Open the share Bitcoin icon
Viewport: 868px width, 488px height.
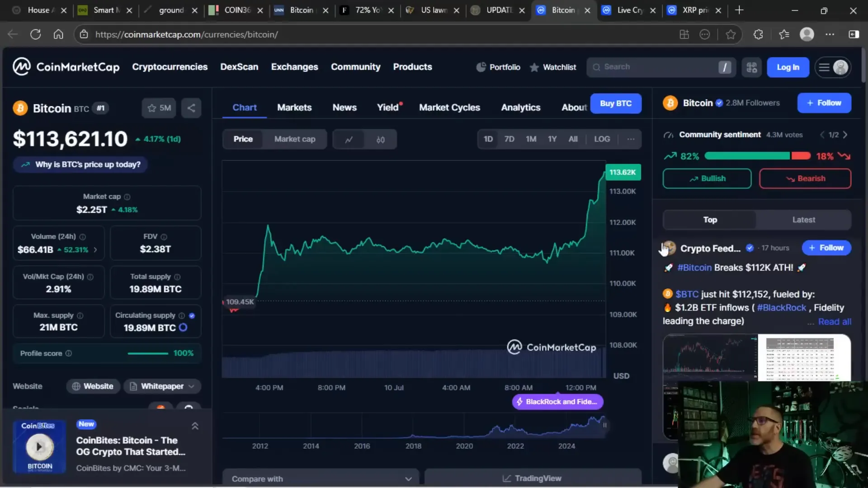pyautogui.click(x=191, y=108)
